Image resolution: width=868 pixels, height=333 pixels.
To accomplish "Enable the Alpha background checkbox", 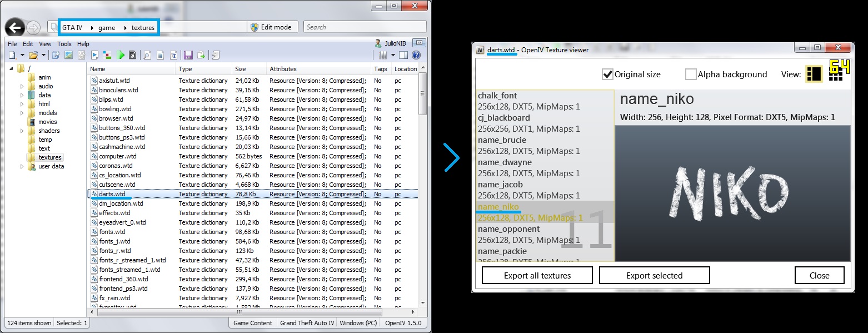I will click(691, 74).
